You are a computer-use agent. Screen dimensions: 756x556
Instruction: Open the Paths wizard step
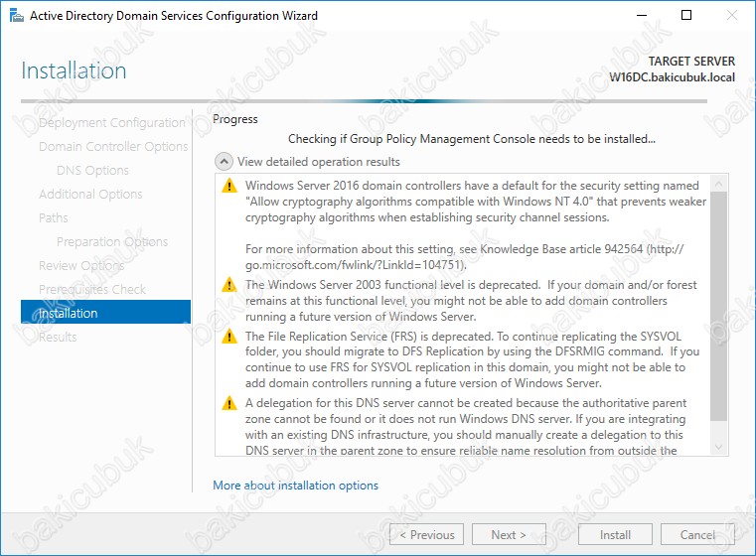pos(54,218)
